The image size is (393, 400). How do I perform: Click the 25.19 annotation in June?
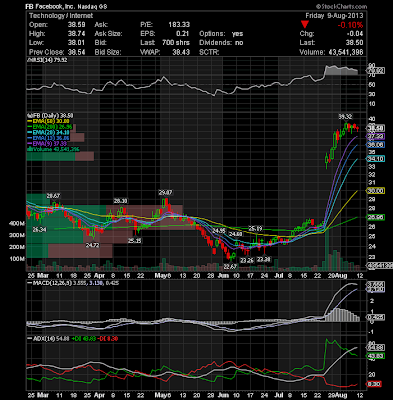coord(256,229)
